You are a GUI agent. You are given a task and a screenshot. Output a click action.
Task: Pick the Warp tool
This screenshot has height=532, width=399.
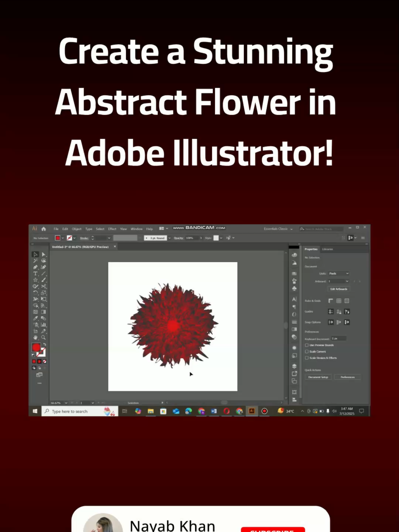point(35,299)
